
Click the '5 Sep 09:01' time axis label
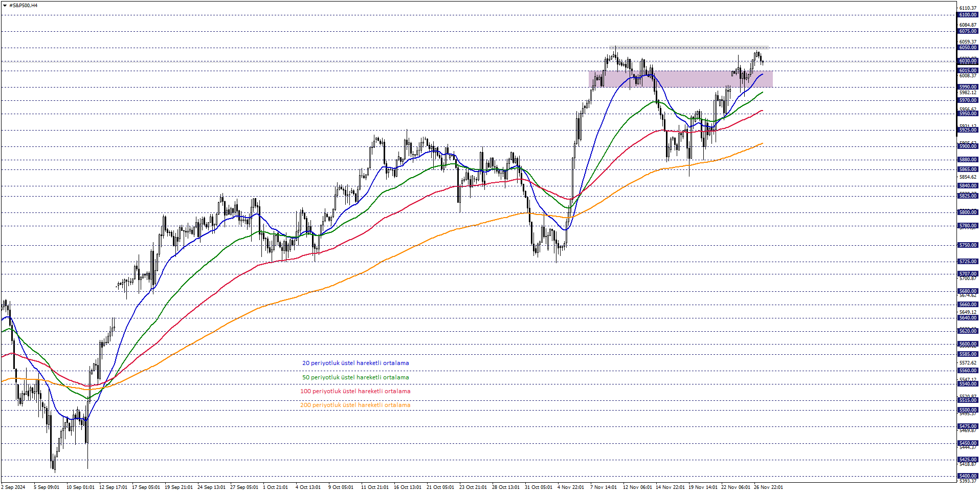(x=47, y=487)
